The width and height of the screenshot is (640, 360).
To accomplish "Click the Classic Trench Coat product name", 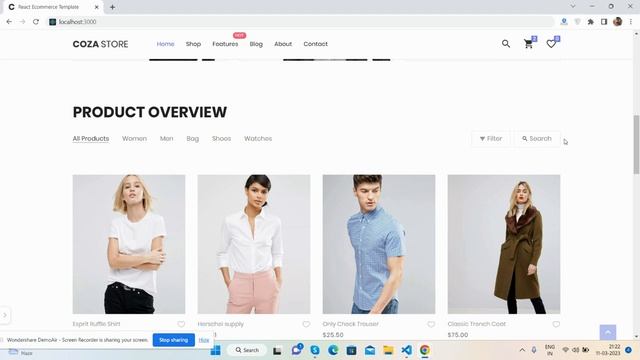I will [476, 324].
